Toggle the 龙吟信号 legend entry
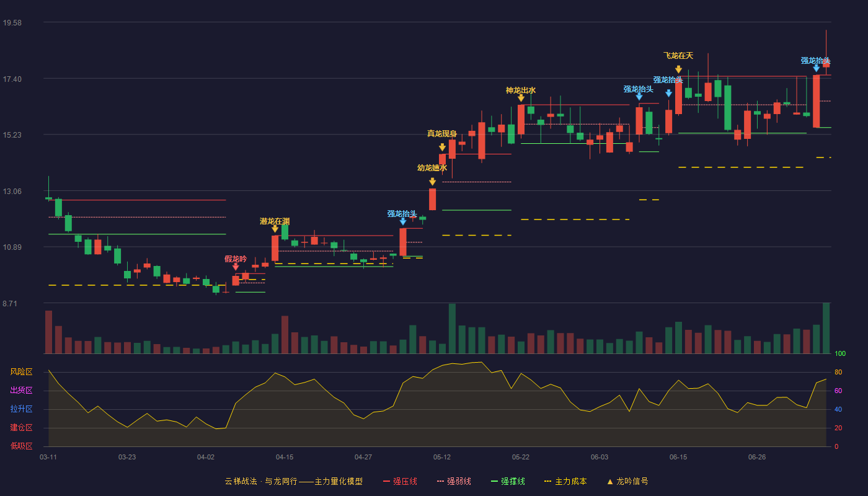The image size is (868, 496). (x=627, y=481)
